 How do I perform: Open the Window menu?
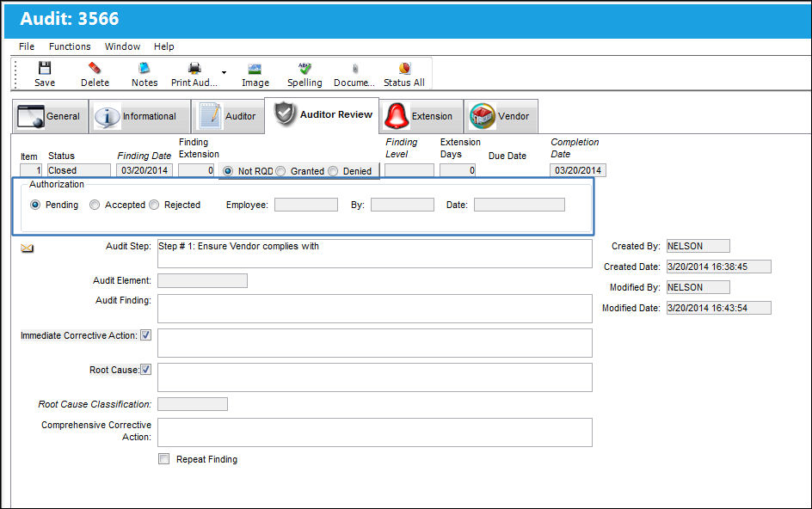click(122, 46)
